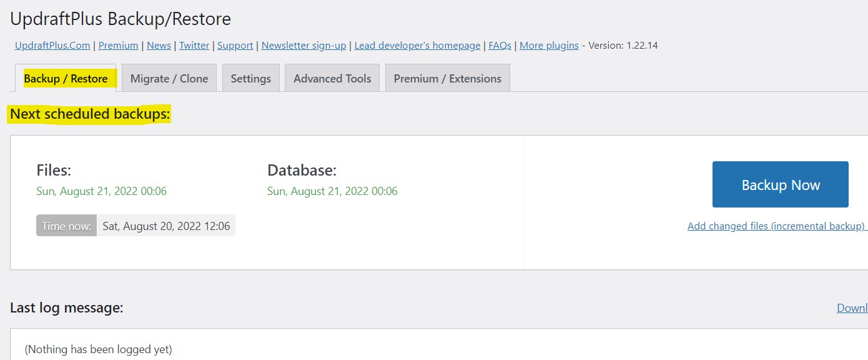868x360 pixels.
Task: Visit the lead developer's homepage
Action: point(417,45)
